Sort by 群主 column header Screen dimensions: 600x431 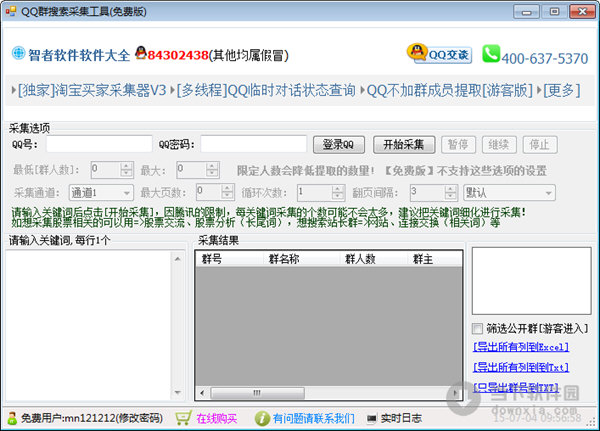pos(434,259)
